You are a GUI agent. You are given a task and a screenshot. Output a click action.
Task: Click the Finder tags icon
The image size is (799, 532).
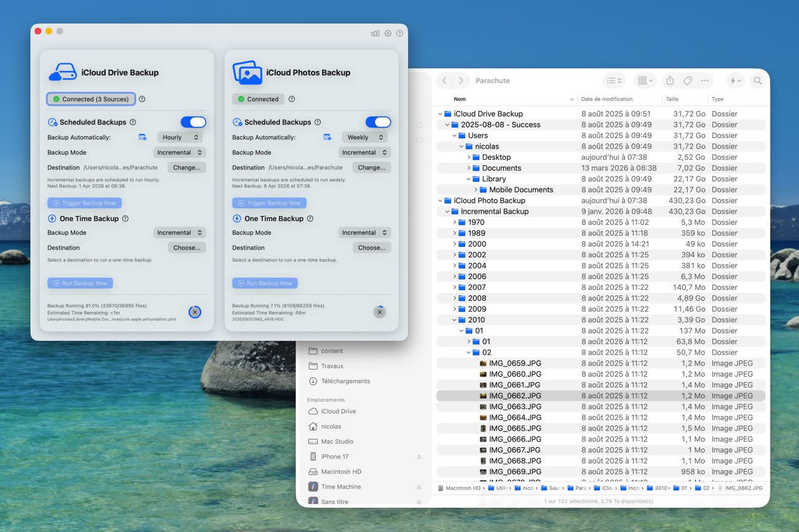tap(688, 80)
